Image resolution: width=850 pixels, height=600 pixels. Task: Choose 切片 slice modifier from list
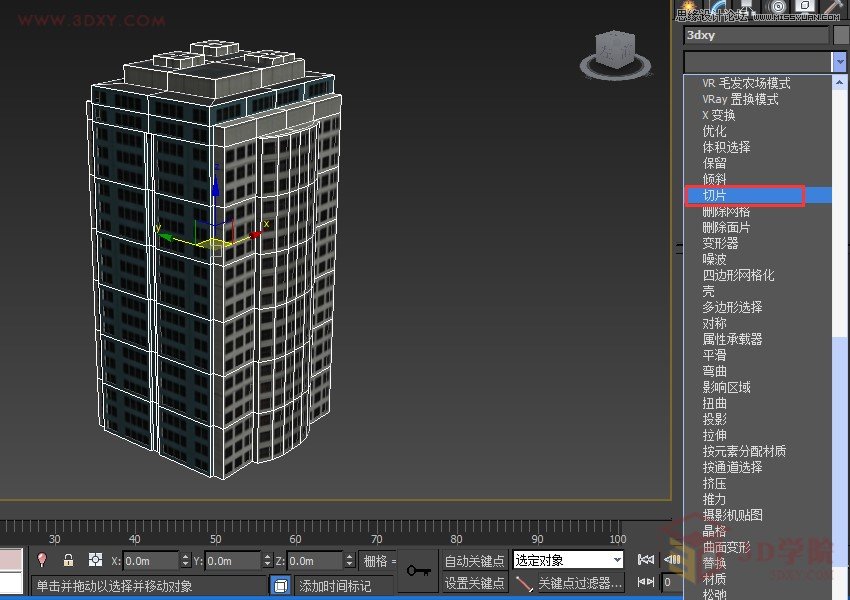[x=716, y=195]
